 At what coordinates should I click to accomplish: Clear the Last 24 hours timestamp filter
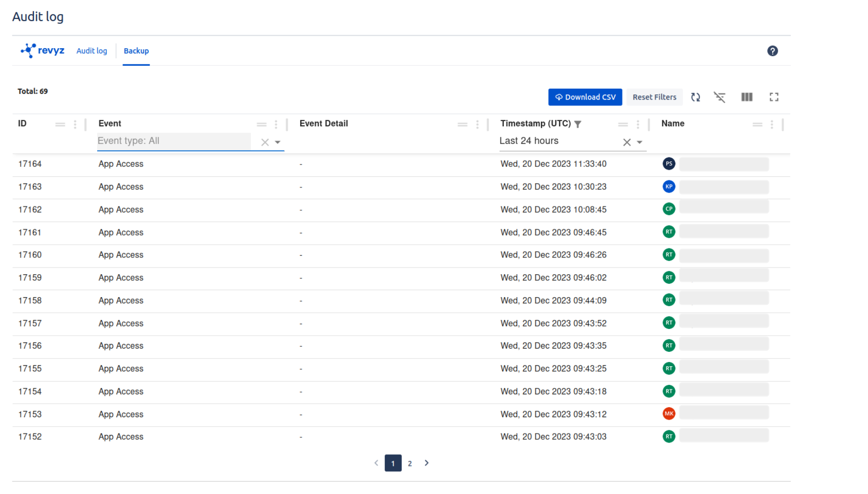click(627, 142)
